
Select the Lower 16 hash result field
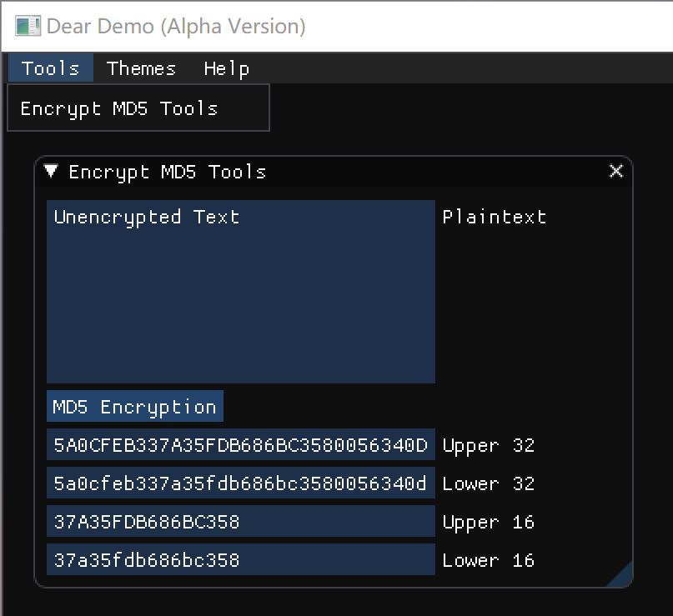pyautogui.click(x=240, y=560)
